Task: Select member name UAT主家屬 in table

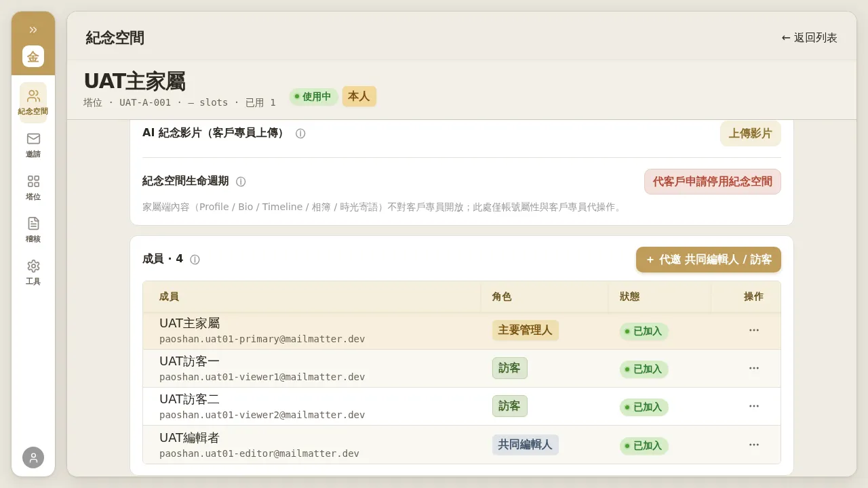Action: pos(190,323)
